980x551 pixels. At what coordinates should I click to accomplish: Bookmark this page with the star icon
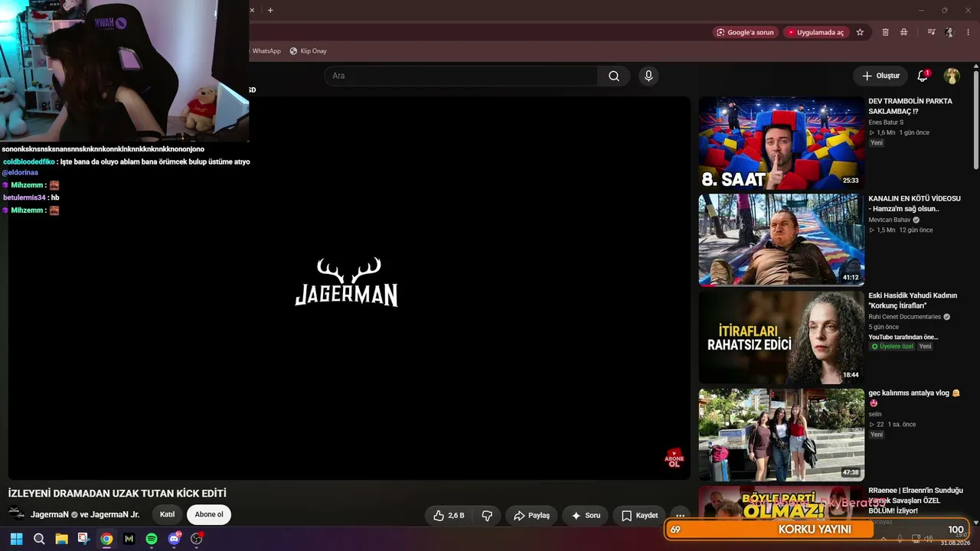tap(860, 32)
